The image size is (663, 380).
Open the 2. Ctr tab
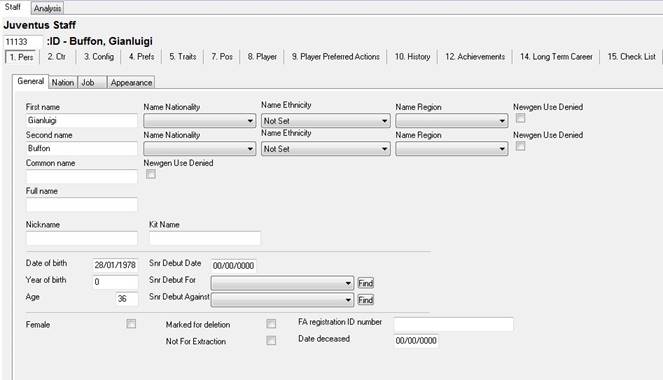tap(57, 57)
